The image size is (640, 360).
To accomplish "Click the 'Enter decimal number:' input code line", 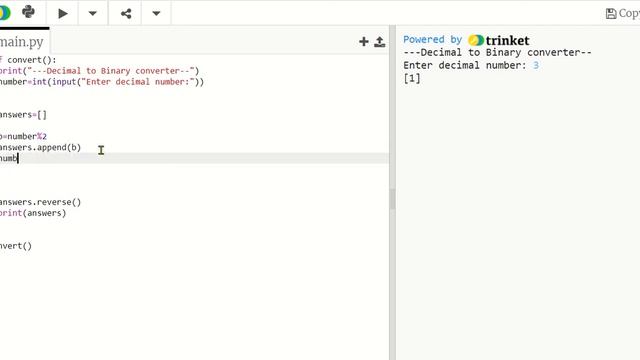I will click(102, 82).
